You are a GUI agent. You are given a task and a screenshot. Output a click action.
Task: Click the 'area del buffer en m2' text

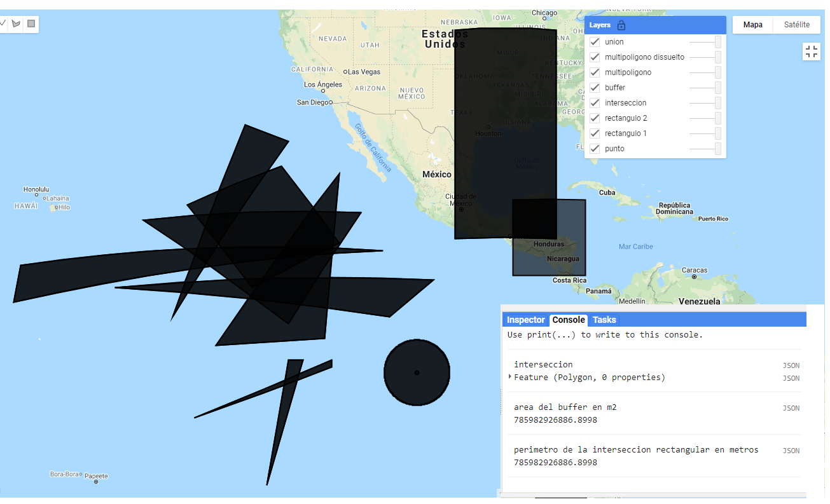pyautogui.click(x=565, y=407)
